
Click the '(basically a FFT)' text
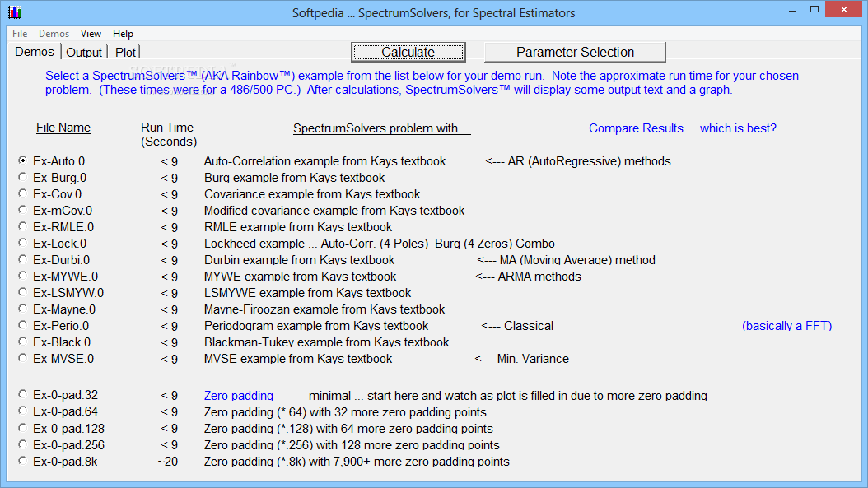pyautogui.click(x=786, y=326)
